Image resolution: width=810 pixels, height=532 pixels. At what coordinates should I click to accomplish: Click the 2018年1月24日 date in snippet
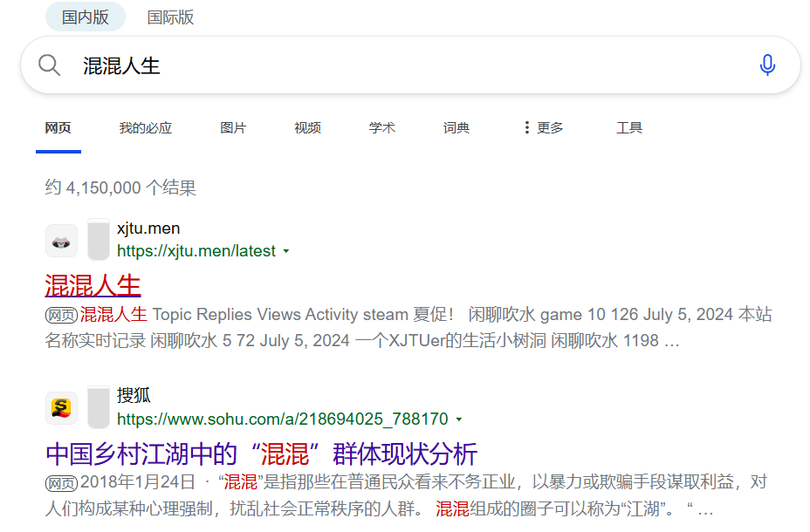137,482
